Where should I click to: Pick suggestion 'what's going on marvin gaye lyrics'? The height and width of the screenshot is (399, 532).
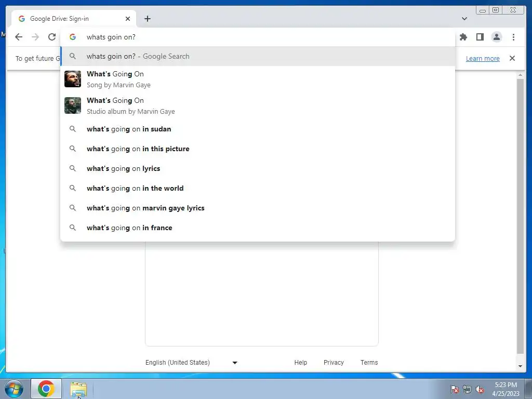click(258, 208)
